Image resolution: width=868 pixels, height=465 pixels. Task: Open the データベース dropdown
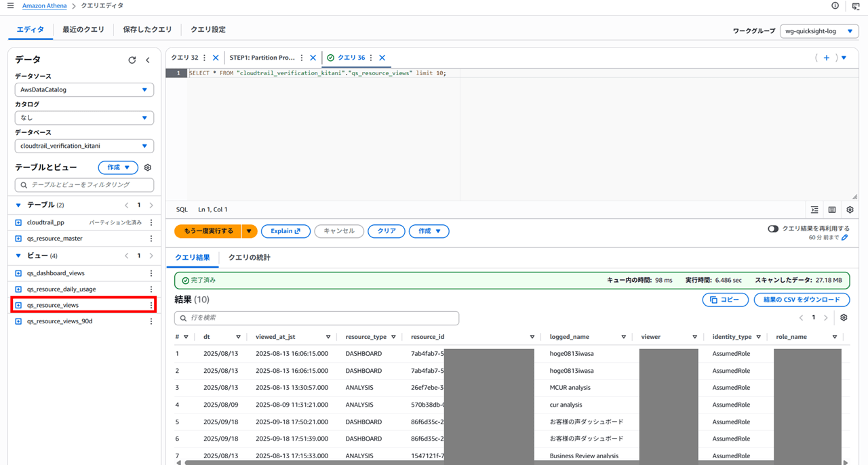coord(84,146)
